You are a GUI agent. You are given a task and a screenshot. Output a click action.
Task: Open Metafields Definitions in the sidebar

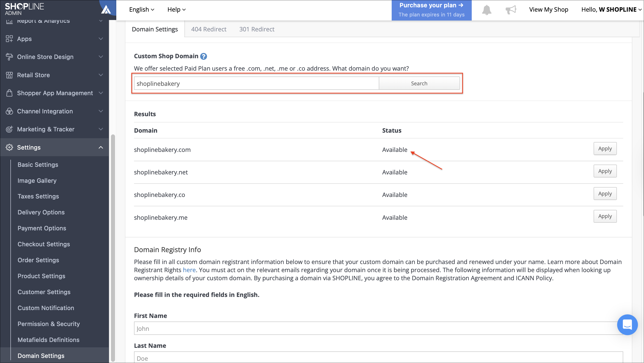click(x=48, y=340)
